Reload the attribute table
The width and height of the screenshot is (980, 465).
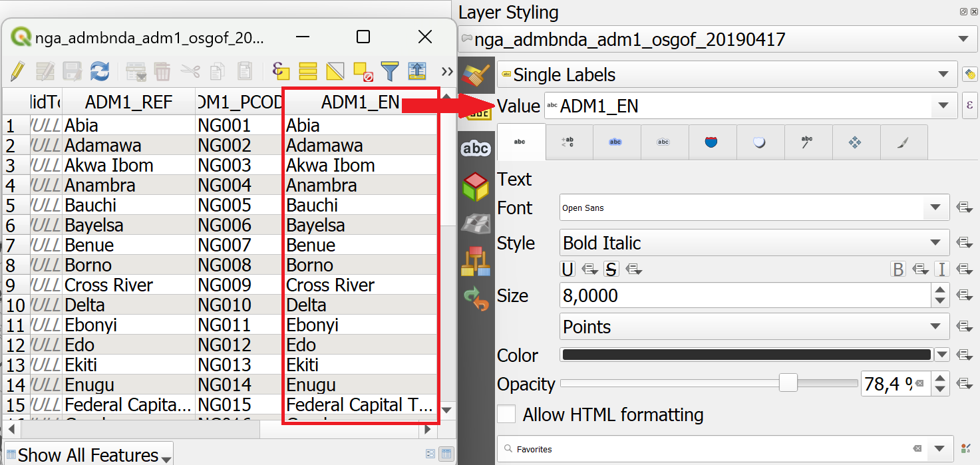100,71
